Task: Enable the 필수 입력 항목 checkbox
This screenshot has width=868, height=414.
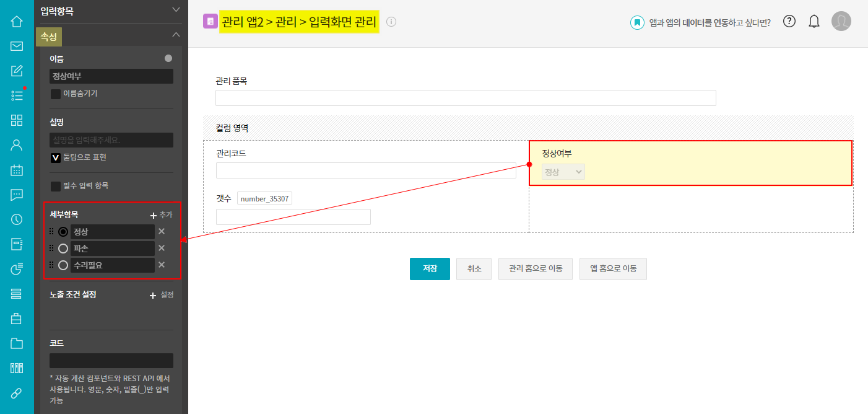Action: point(56,186)
